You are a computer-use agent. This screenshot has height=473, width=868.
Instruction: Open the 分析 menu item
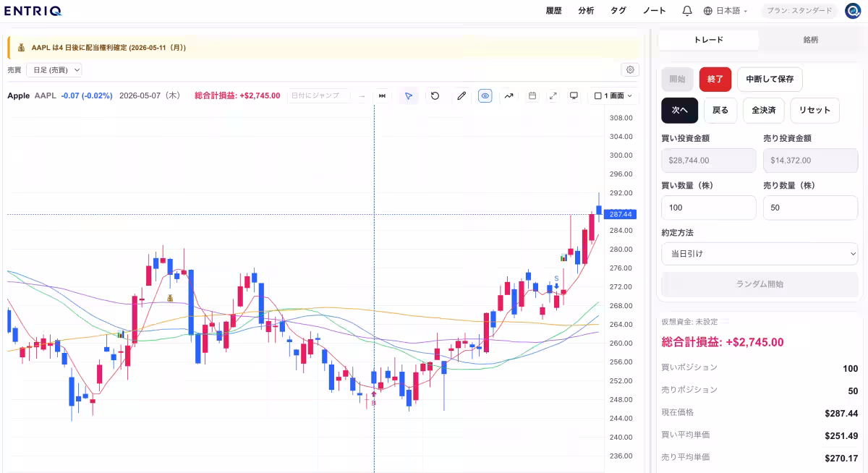pyautogui.click(x=586, y=11)
